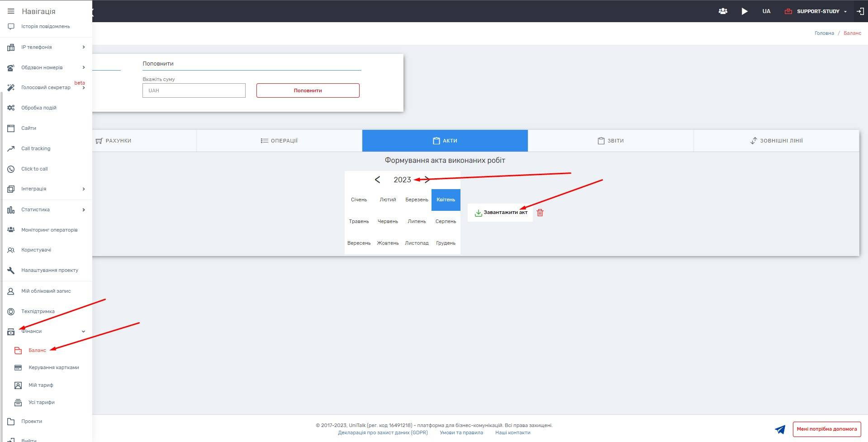
Task: Click the Call tracking sidebar icon
Action: [11, 148]
